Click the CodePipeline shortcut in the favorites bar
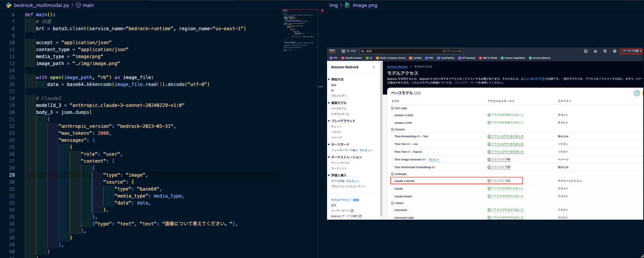 [446, 58]
